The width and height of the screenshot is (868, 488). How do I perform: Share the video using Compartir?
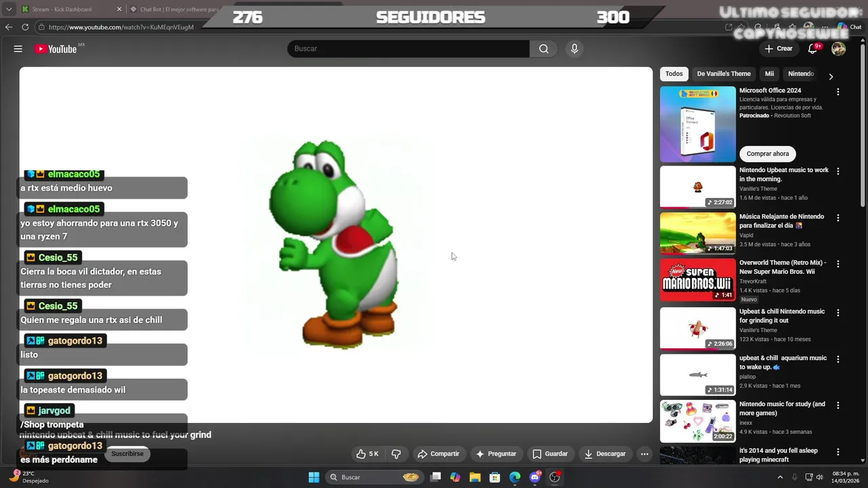[x=439, y=454]
